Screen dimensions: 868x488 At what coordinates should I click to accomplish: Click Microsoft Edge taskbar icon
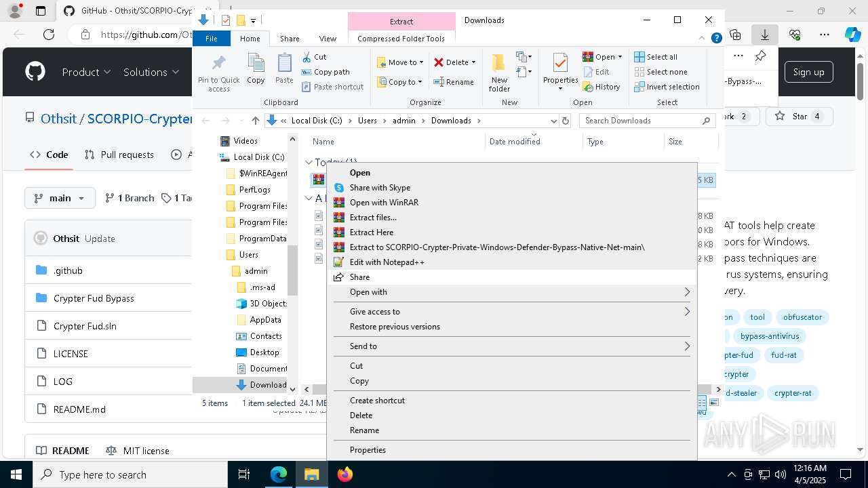click(x=279, y=474)
